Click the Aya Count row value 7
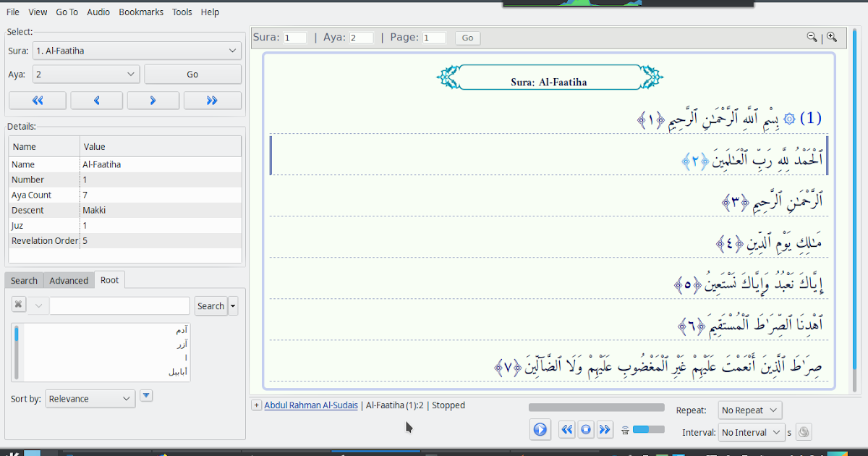Image resolution: width=868 pixels, height=456 pixels. pyautogui.click(x=85, y=195)
